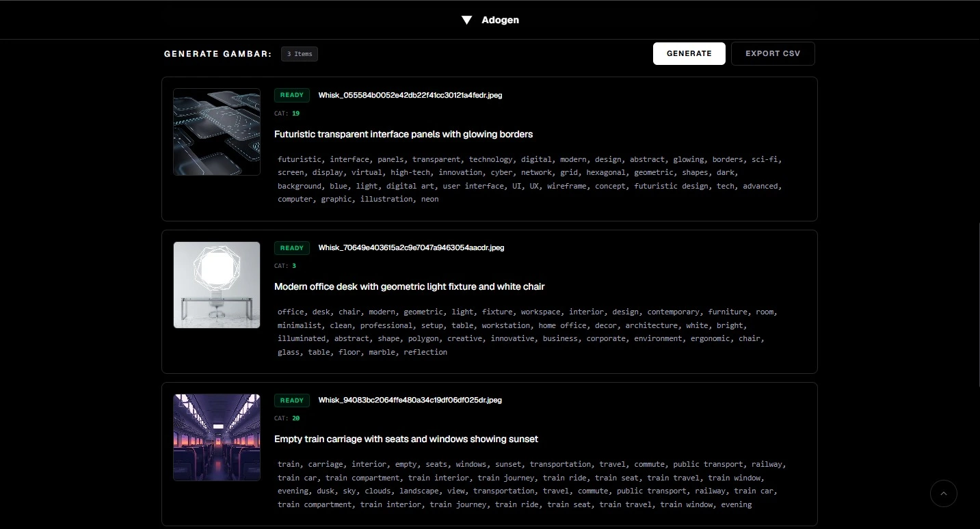The width and height of the screenshot is (980, 529).
Task: Click the scroll-to-top chevron button
Action: tap(944, 493)
